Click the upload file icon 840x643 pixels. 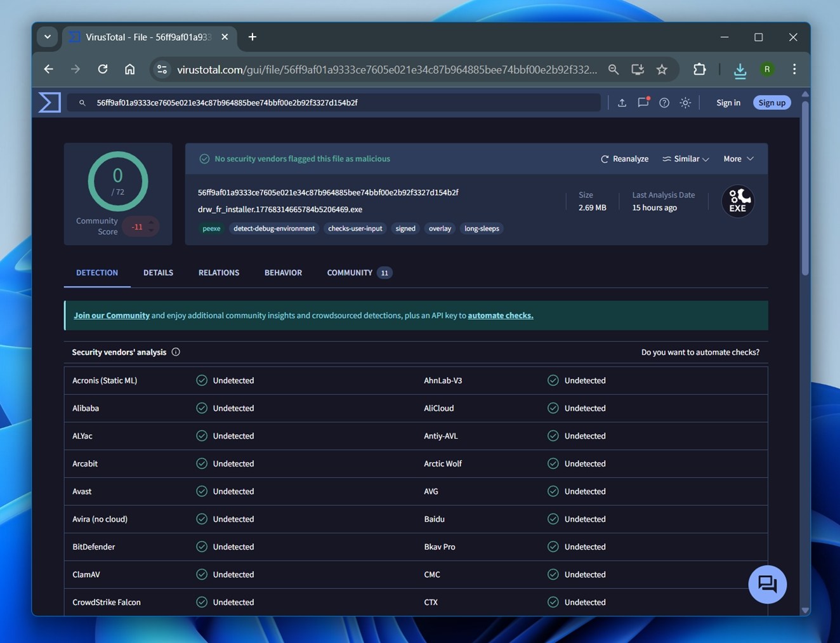point(622,103)
